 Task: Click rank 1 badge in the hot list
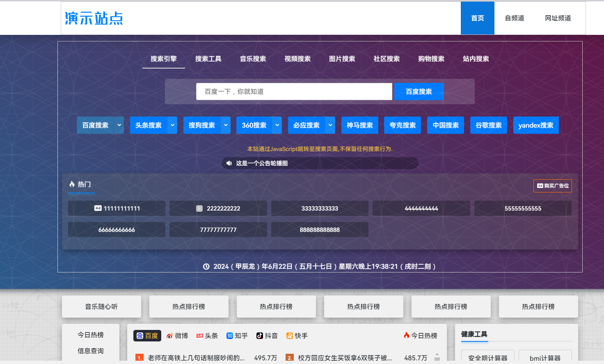[x=140, y=358]
